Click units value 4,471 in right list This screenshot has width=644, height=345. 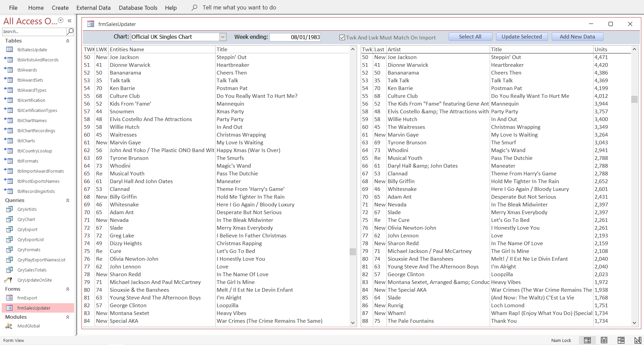coord(601,57)
